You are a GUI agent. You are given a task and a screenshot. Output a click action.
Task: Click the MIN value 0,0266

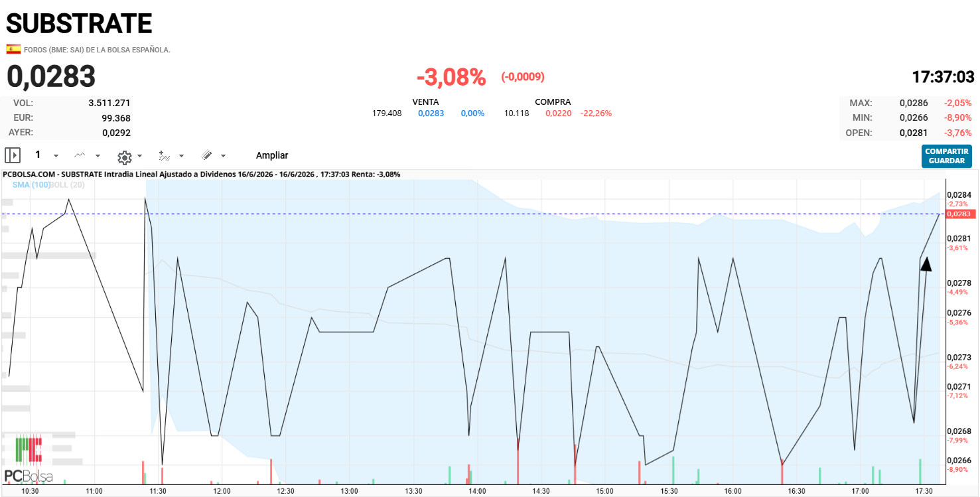pyautogui.click(x=914, y=118)
